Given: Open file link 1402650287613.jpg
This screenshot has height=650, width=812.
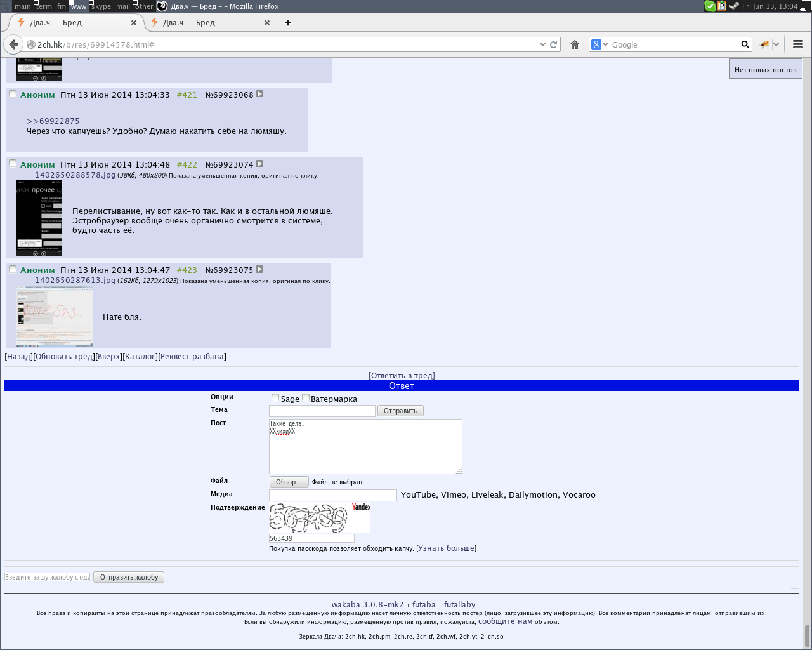Looking at the screenshot, I should (75, 281).
